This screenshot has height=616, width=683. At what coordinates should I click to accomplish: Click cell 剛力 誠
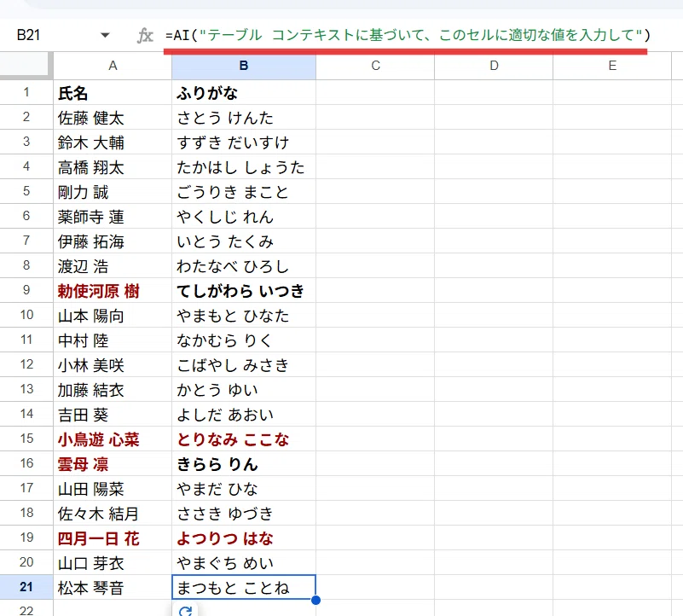(113, 191)
